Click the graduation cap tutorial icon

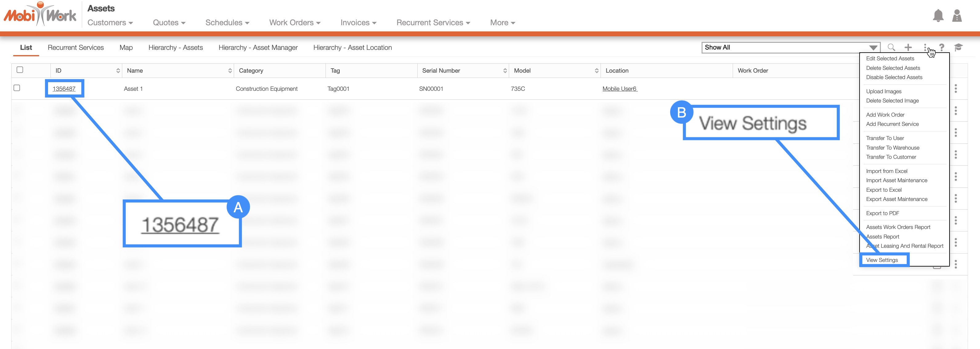958,47
